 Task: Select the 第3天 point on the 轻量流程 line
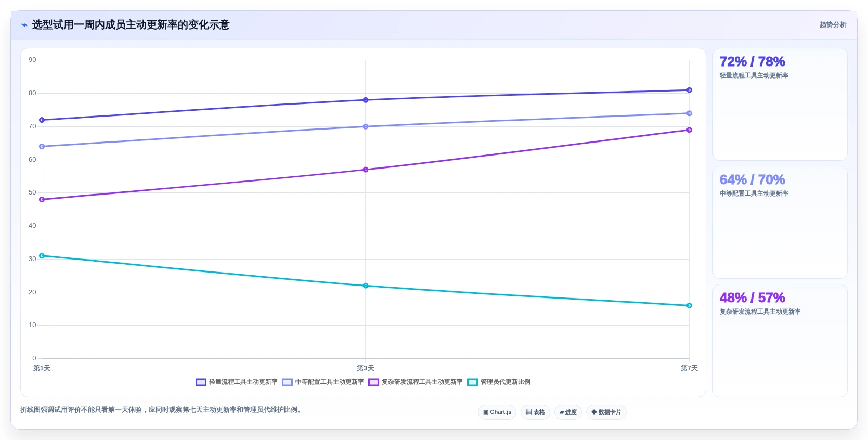click(366, 100)
